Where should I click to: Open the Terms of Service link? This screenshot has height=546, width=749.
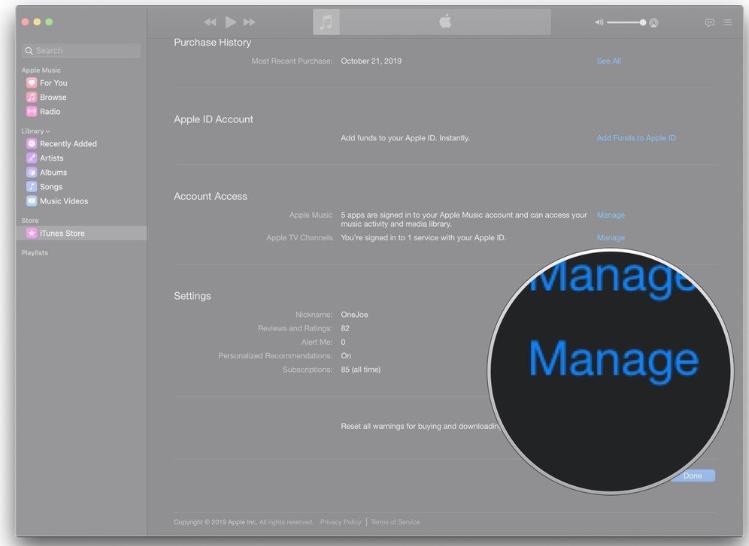(395, 522)
